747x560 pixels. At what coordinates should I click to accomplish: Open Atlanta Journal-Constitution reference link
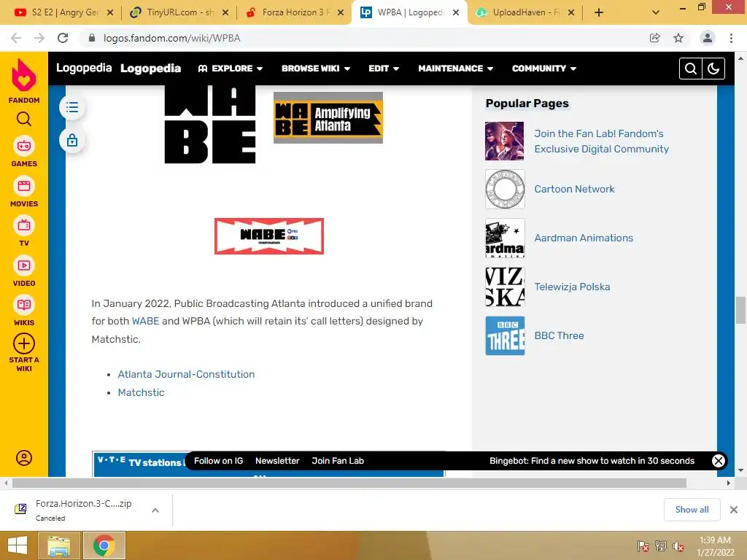coord(186,374)
